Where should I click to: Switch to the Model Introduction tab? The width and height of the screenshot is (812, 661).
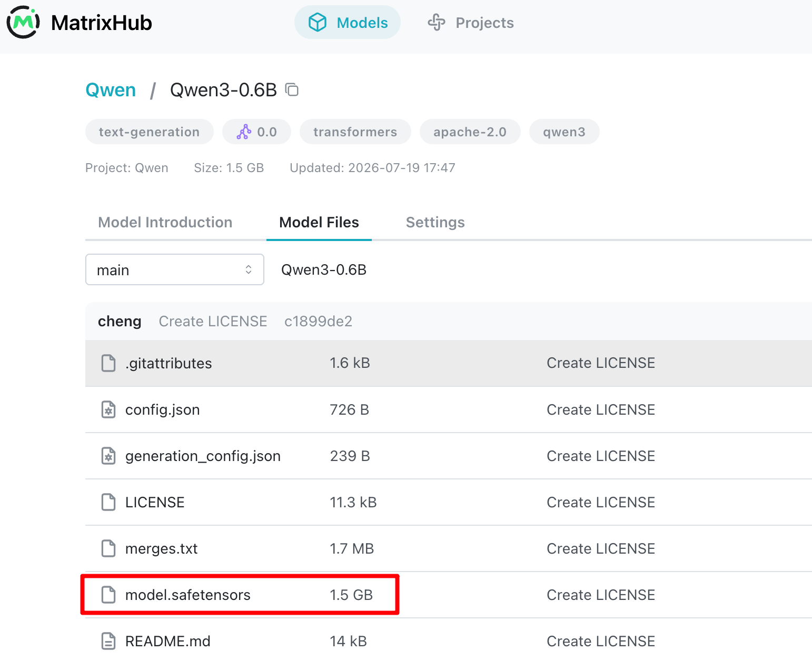click(x=165, y=222)
